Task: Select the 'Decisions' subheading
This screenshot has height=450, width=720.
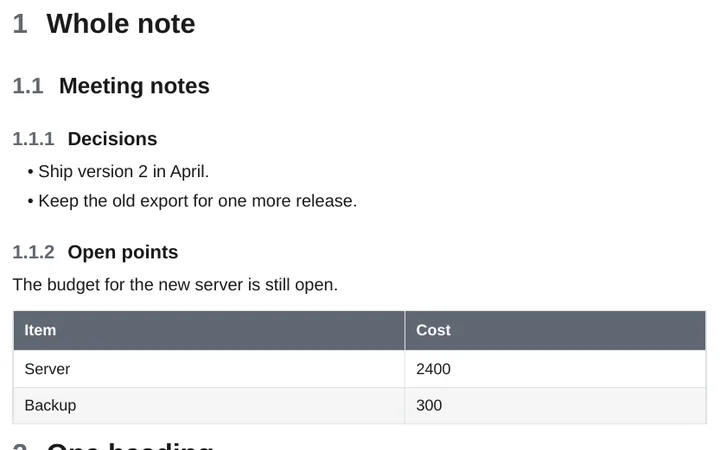Action: tap(112, 139)
